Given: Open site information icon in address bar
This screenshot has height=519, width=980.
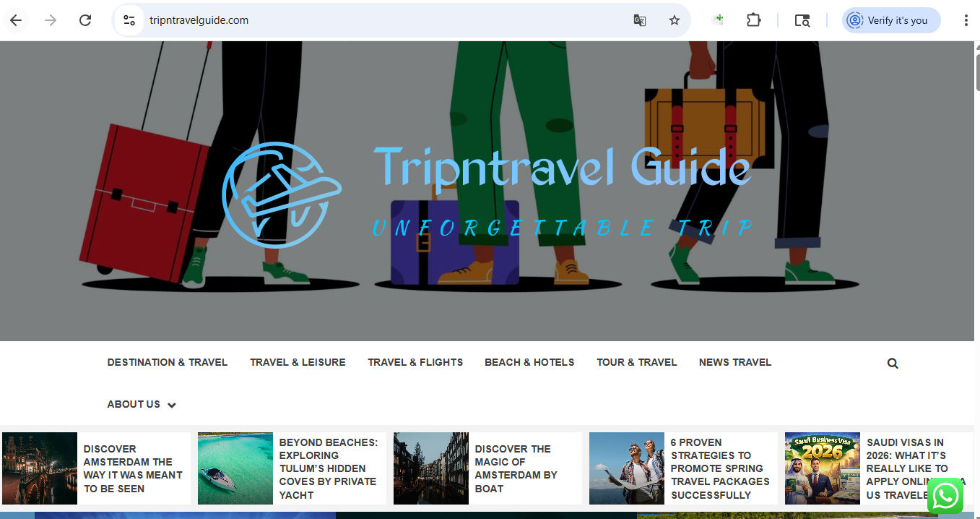Looking at the screenshot, I should [x=129, y=20].
